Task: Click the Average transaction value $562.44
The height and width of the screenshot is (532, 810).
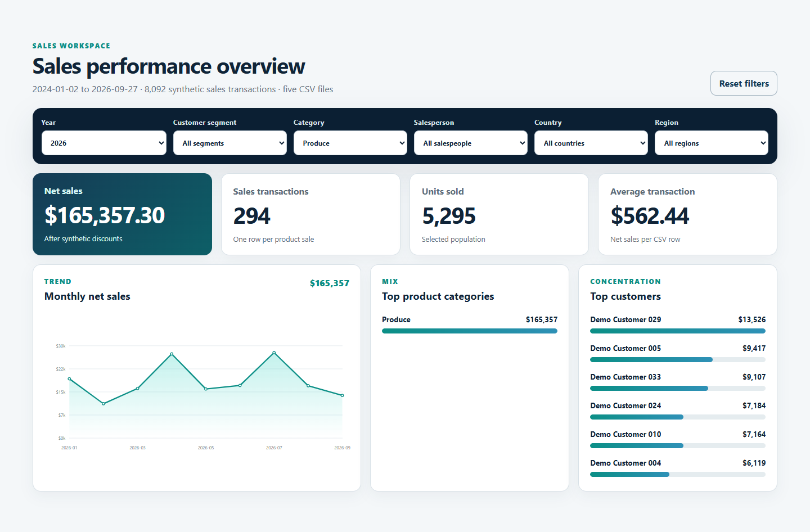Action: click(x=650, y=216)
